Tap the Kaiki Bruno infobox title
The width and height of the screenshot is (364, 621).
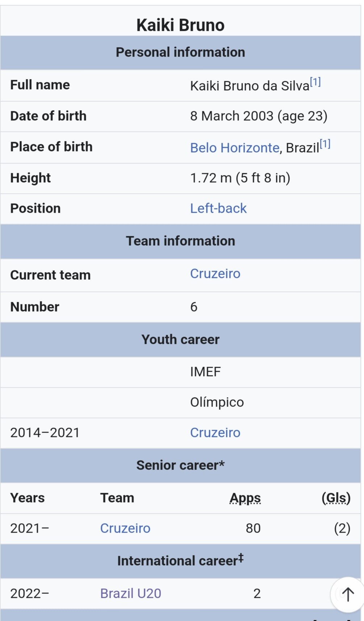180,25
